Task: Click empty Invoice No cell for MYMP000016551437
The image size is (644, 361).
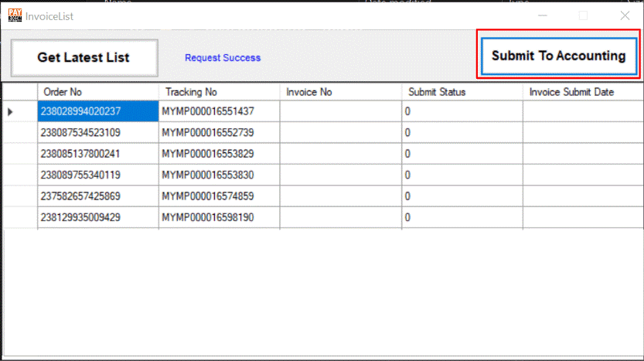Action: 340,111
